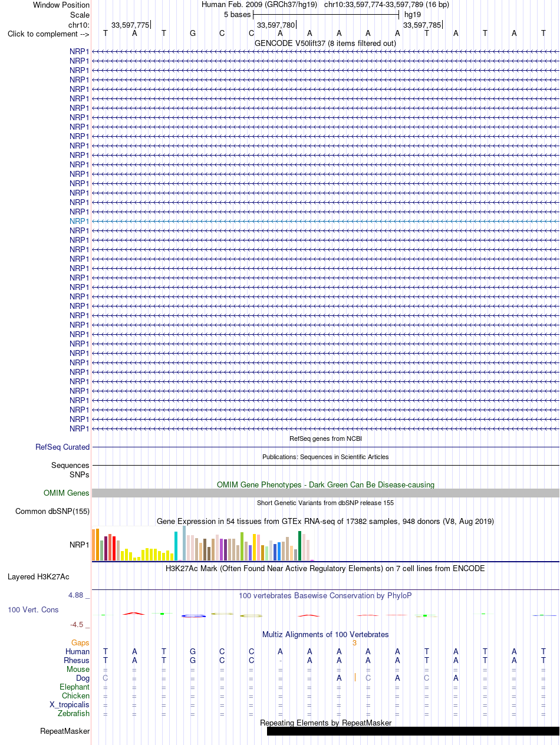560x745 pixels.
Task: Click the GENCODE V50lift37 track title
Action: [x=325, y=43]
